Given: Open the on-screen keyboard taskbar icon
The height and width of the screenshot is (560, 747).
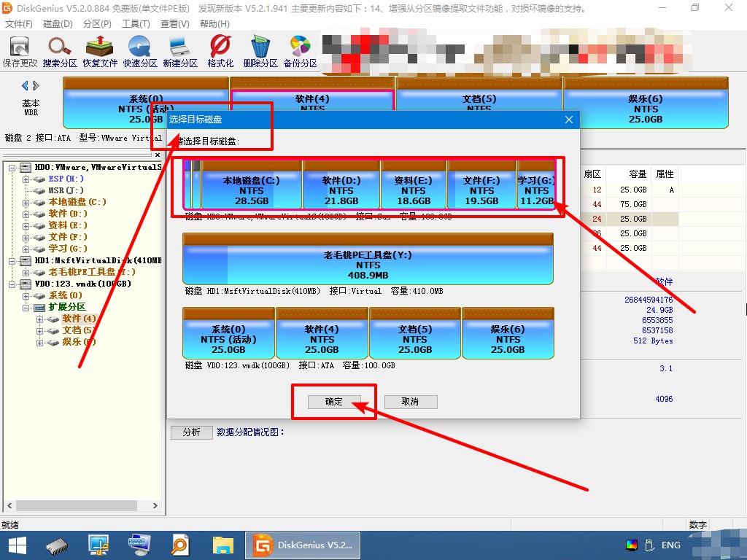Looking at the screenshot, I should tap(139, 545).
